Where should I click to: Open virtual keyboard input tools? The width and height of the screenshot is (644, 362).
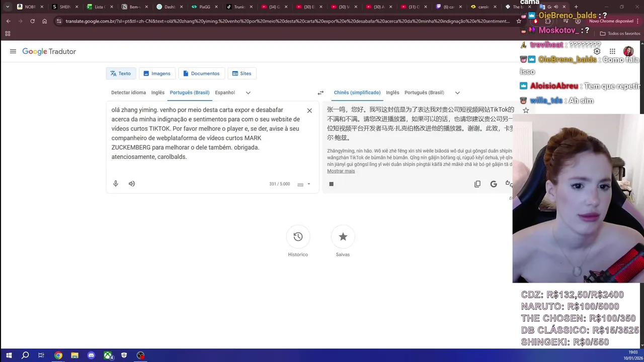pyautogui.click(x=300, y=185)
